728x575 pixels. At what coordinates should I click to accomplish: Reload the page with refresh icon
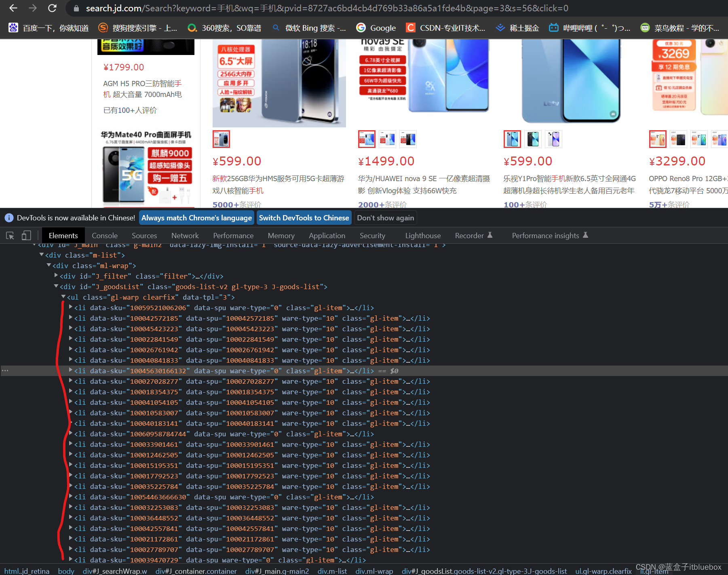52,8
